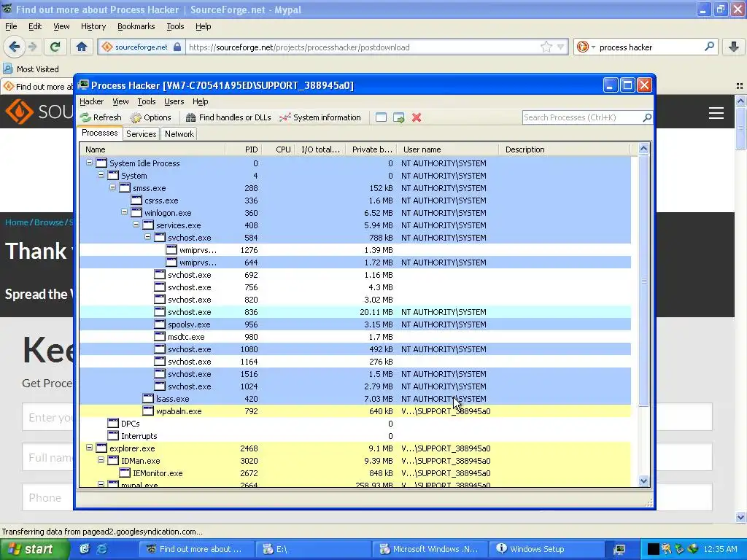Collapse the System process tree node
This screenshot has width=747, height=560.
click(101, 175)
